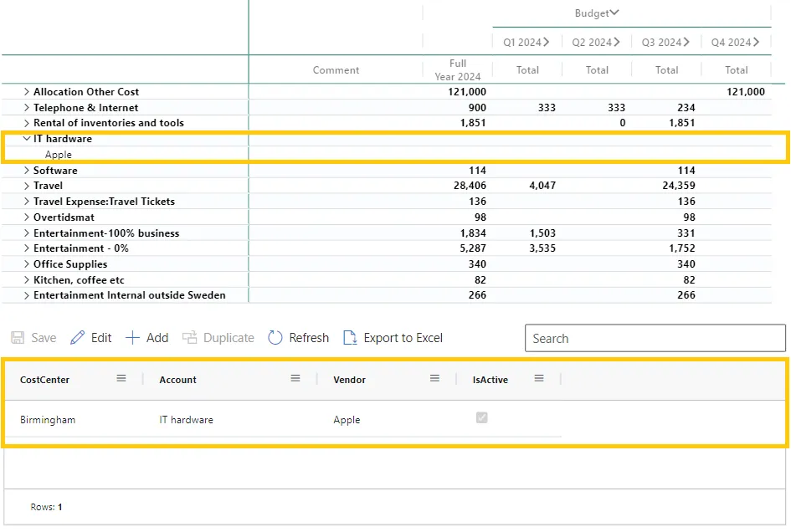Expand the Q1 2024 column chevron
The height and width of the screenshot is (532, 791).
coord(547,42)
